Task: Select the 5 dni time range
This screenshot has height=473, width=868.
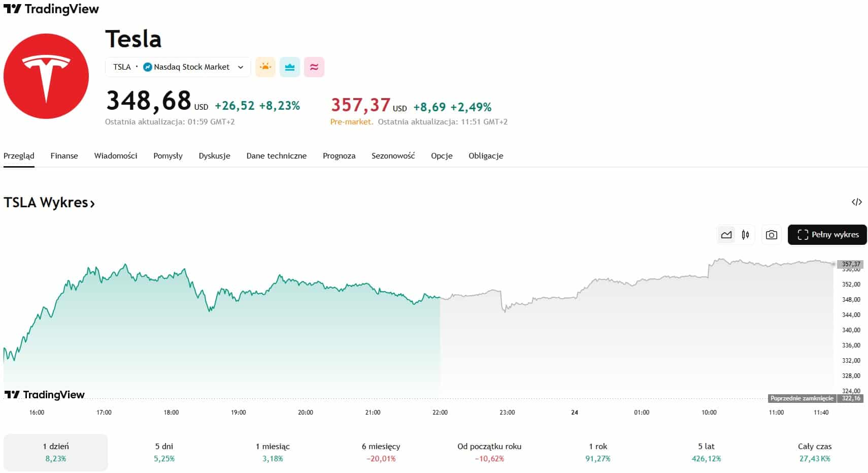Action: coord(164,452)
